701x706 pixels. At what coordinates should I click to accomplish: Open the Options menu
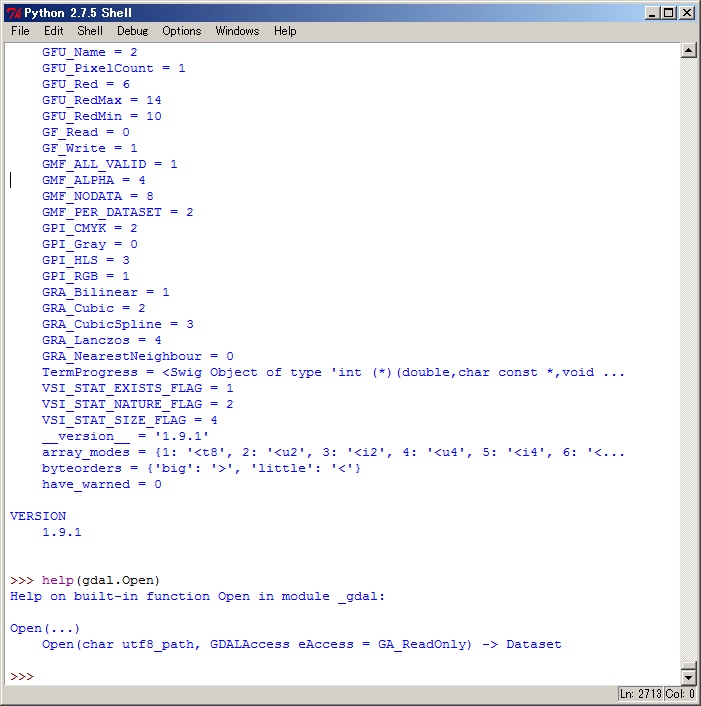coord(182,31)
